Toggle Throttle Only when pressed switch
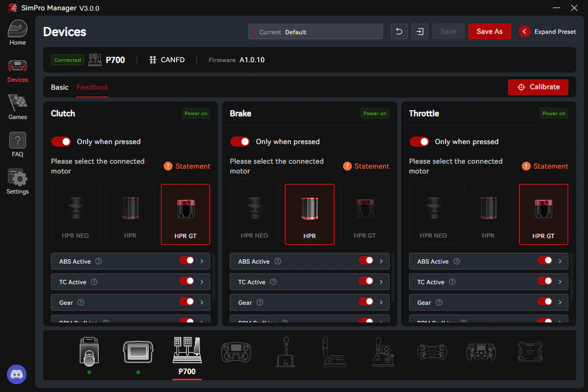The height and width of the screenshot is (392, 588). click(x=419, y=142)
